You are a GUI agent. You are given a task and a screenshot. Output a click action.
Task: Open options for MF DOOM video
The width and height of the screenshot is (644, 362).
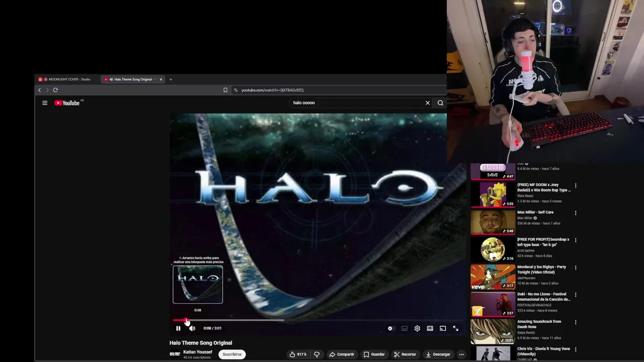point(576,186)
